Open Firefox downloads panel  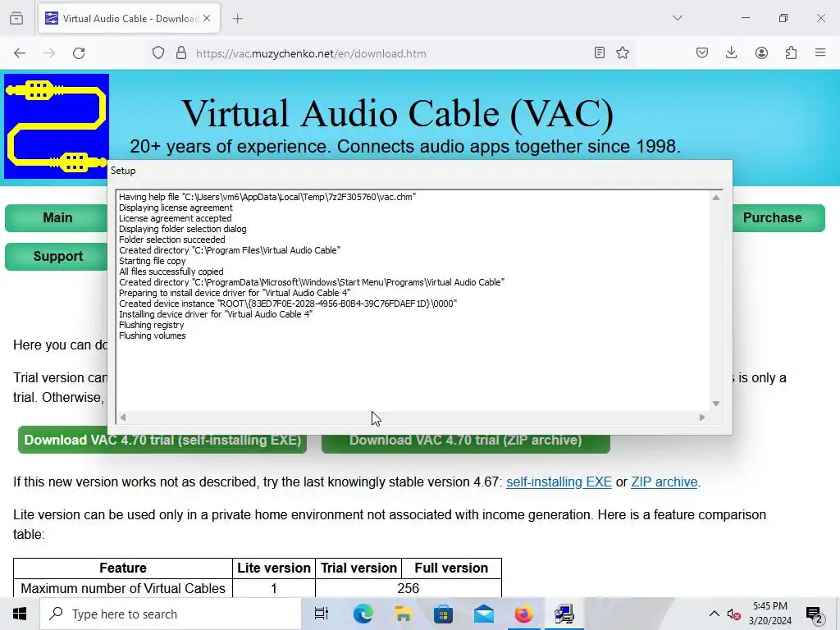tap(731, 52)
